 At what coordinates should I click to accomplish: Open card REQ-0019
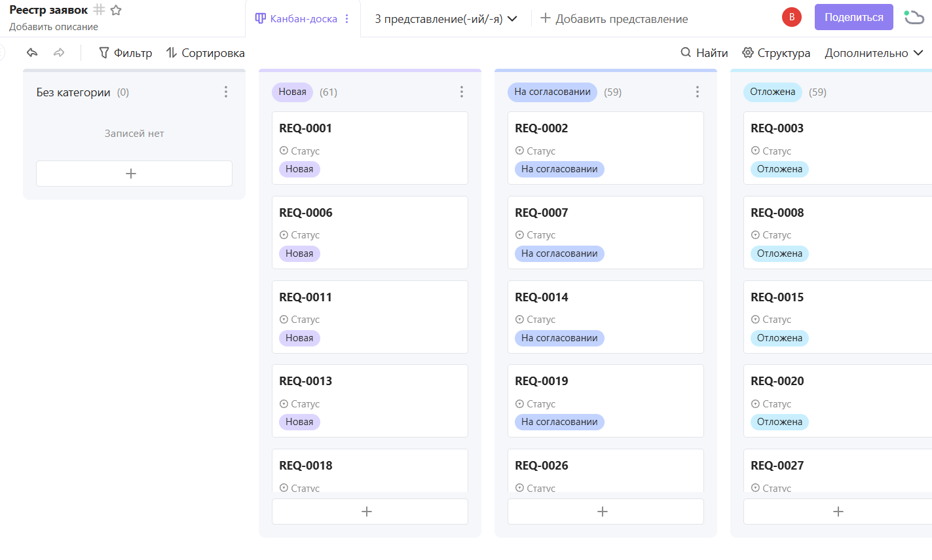click(606, 401)
